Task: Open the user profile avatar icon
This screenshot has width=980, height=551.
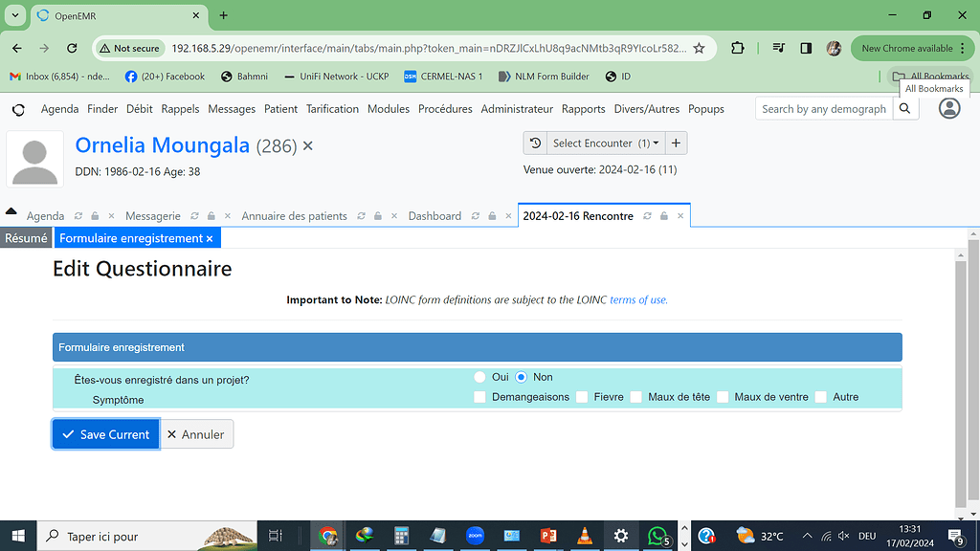Action: coord(948,109)
